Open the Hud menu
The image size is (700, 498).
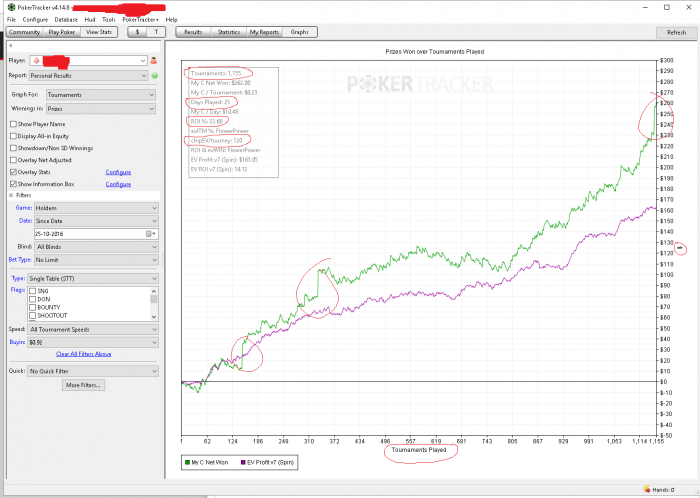(x=90, y=20)
